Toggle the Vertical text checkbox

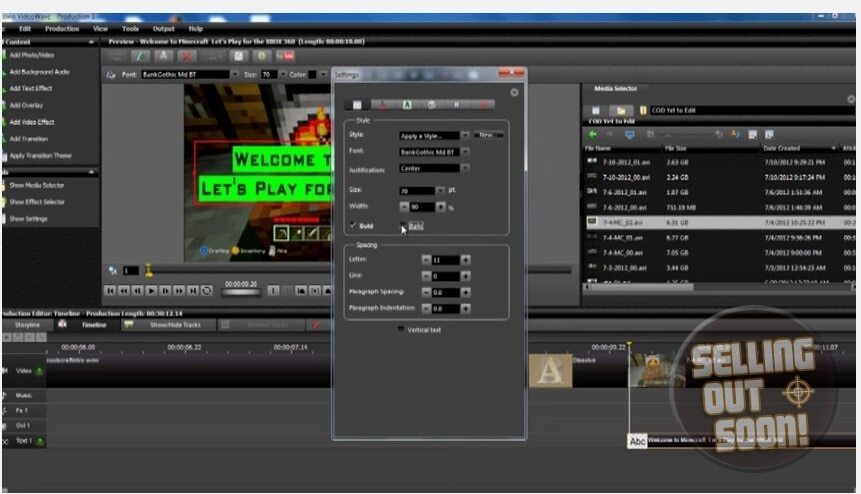point(401,329)
